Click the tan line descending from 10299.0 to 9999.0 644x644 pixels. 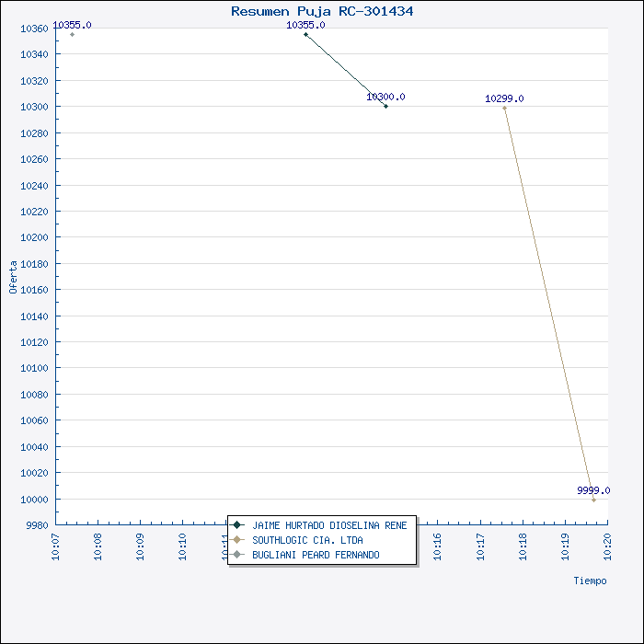coord(548,304)
